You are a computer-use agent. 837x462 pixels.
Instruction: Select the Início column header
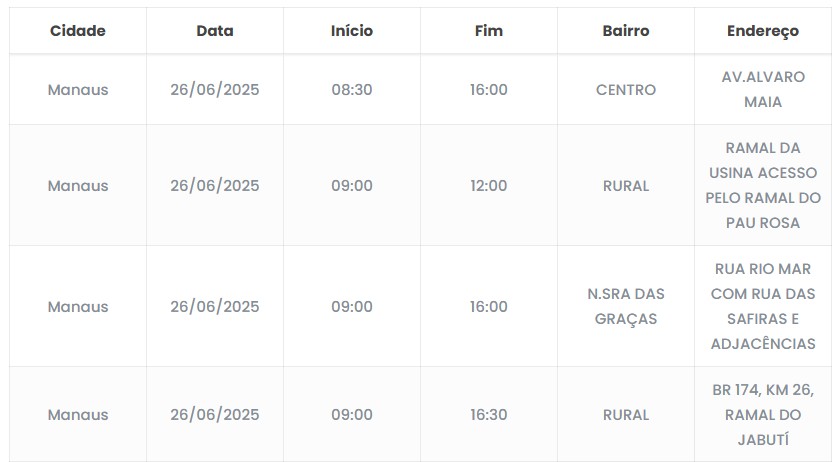(352, 31)
